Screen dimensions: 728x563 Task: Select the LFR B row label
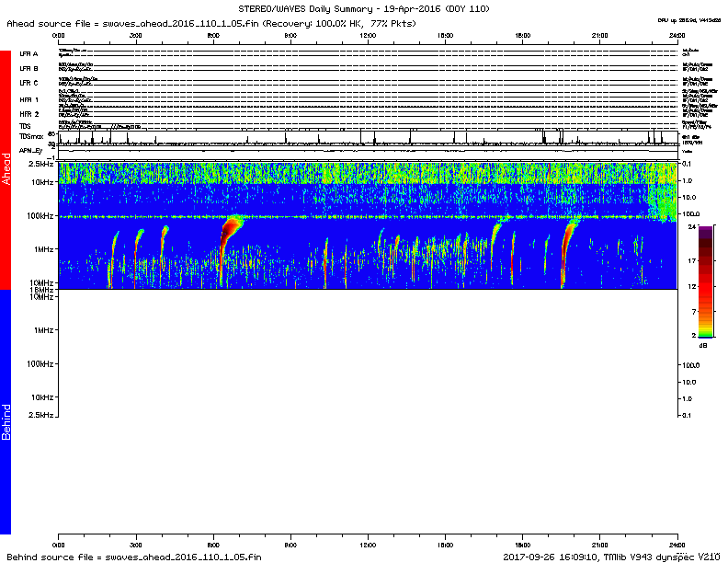pyautogui.click(x=29, y=68)
